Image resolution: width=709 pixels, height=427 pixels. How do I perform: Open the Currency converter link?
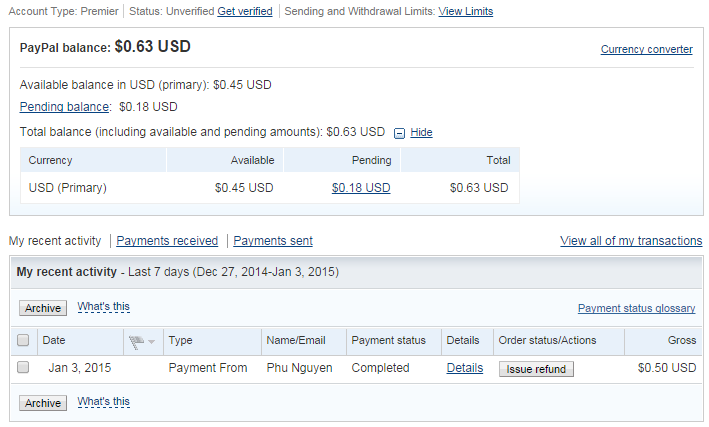click(646, 49)
